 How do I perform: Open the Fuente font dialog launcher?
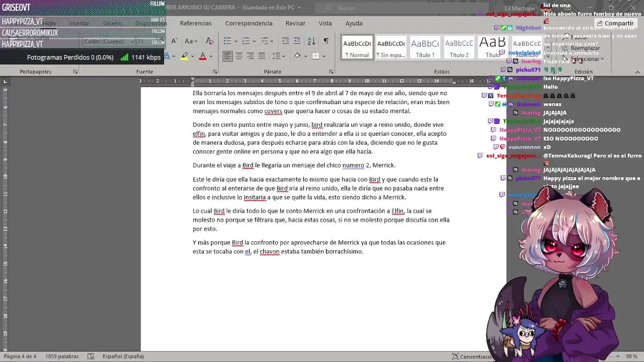pyautogui.click(x=215, y=72)
